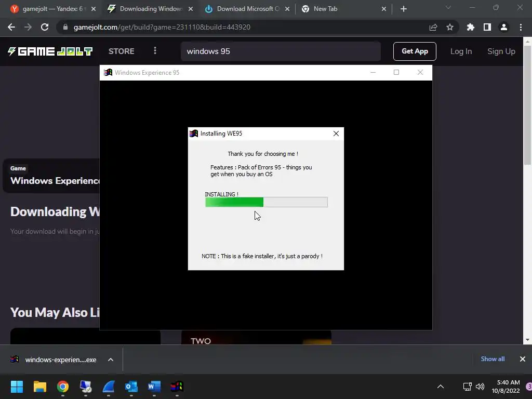Screen dimensions: 532x399
Task: Click the forward navigation arrow
Action: 28,27
